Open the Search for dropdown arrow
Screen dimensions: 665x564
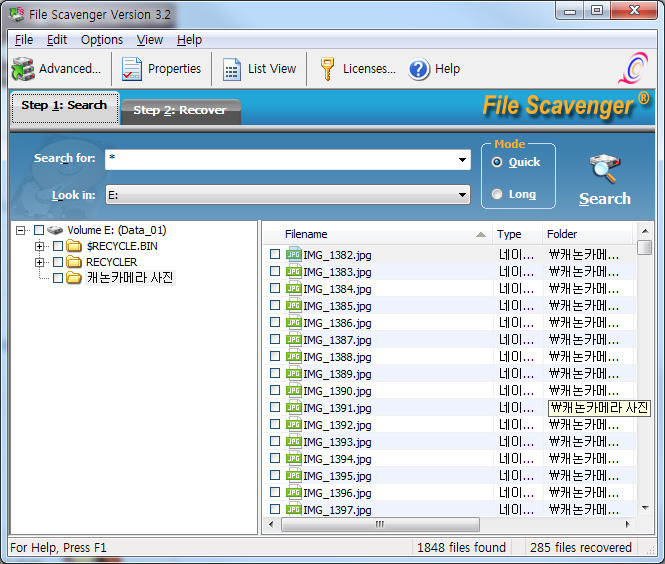(x=462, y=160)
